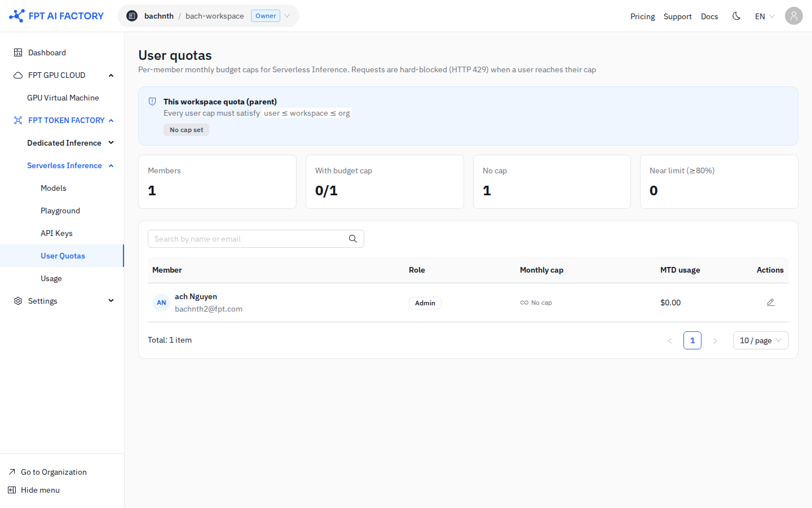Open the Usage page
Screen dimensions: 812x508
[x=51, y=278]
